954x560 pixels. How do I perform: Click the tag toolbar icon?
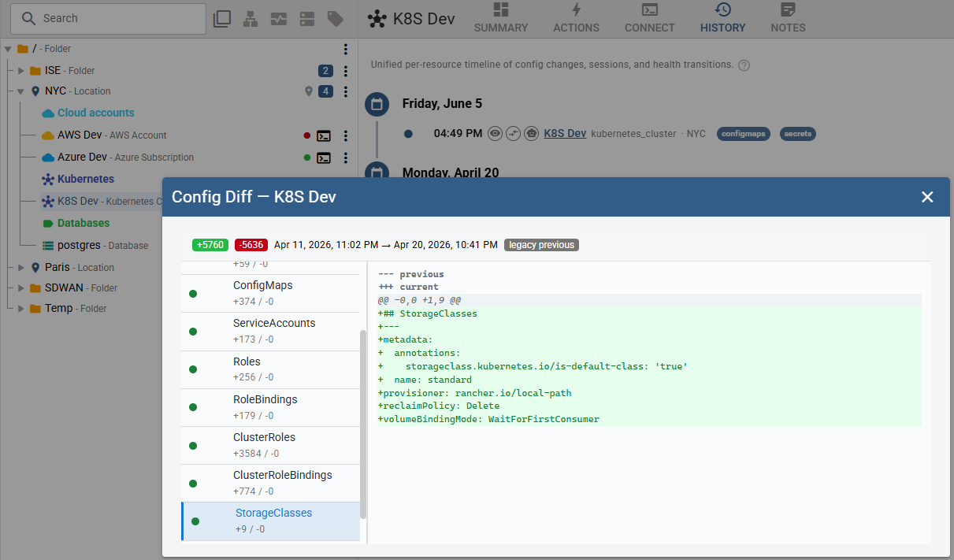point(336,19)
